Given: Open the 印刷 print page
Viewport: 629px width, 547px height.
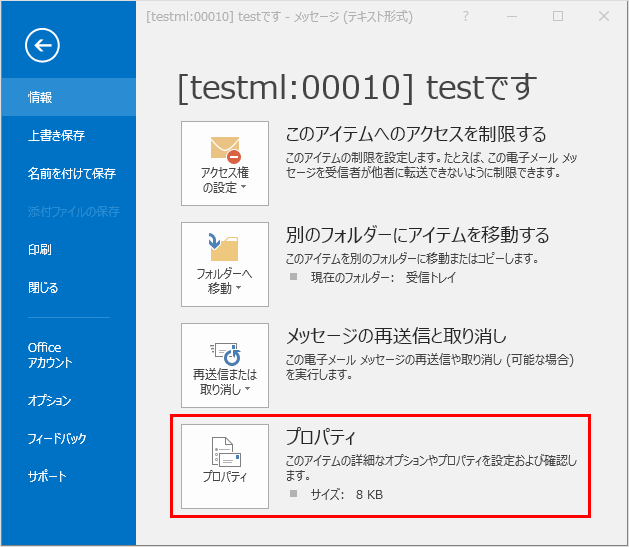Looking at the screenshot, I should tap(41, 249).
